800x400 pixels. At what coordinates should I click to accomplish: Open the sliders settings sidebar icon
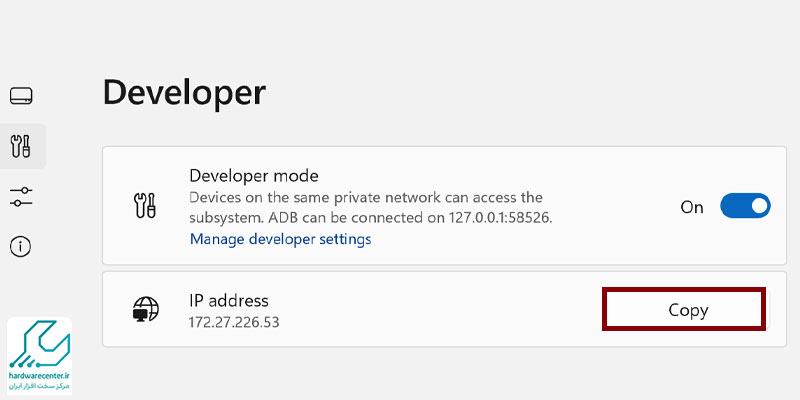(x=22, y=196)
